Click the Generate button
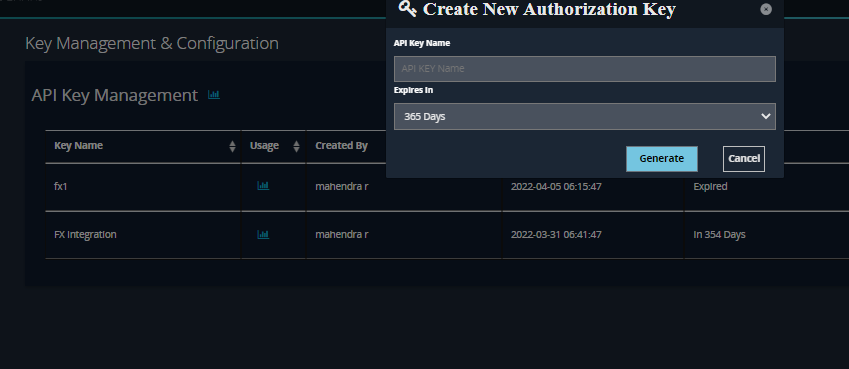This screenshot has height=369, width=849. click(x=662, y=159)
